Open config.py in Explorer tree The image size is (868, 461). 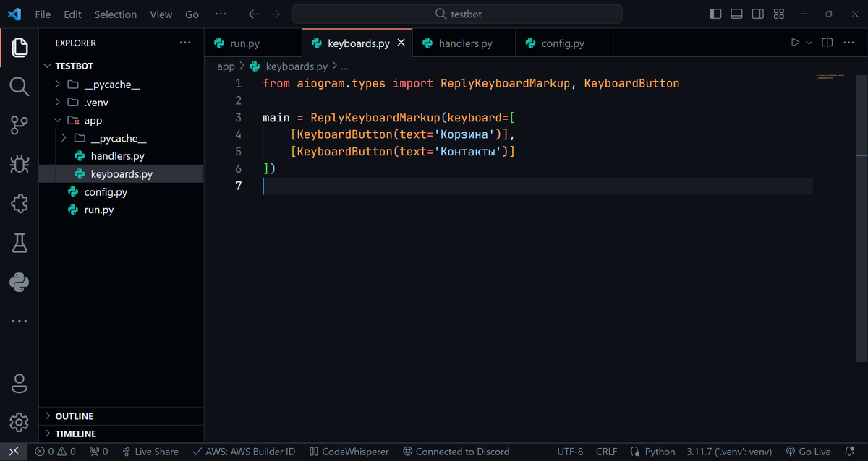click(x=121, y=192)
